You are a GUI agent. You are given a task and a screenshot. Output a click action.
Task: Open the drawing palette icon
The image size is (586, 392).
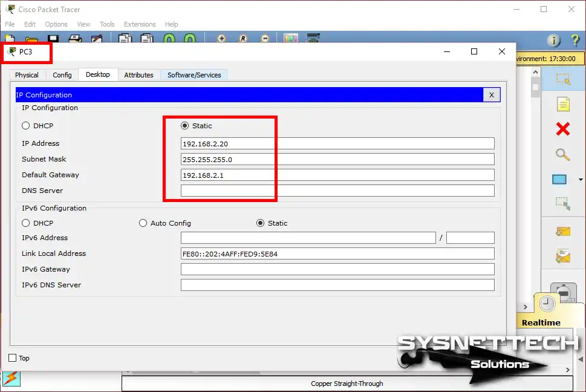pyautogui.click(x=291, y=38)
